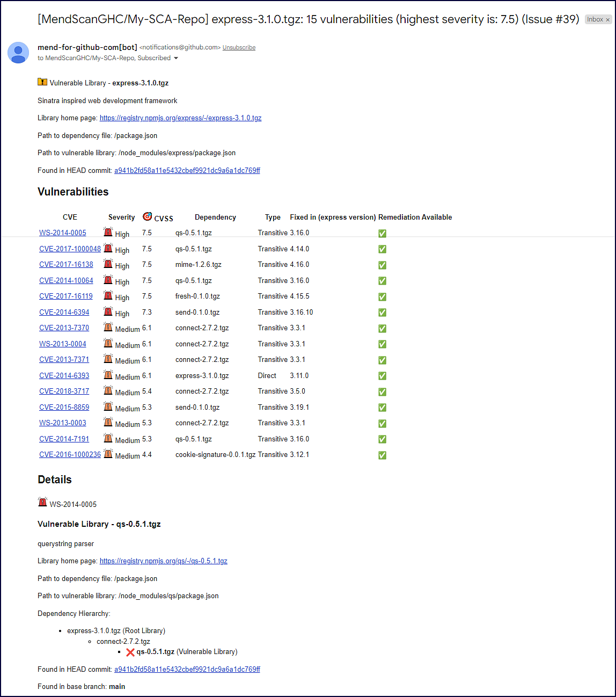This screenshot has width=616, height=697.
Task: Click the red X icon beside qs-0.5.1.tgz
Action: [130, 652]
